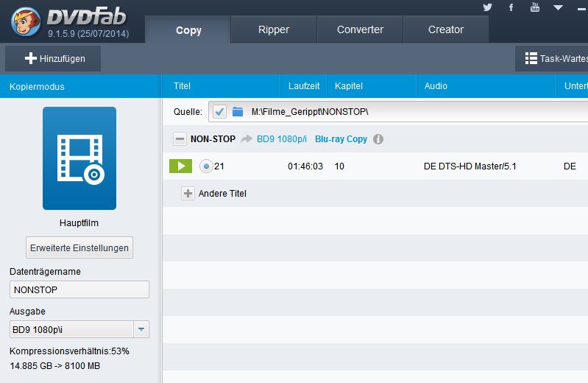Click the Hinzufügen button

[53, 59]
